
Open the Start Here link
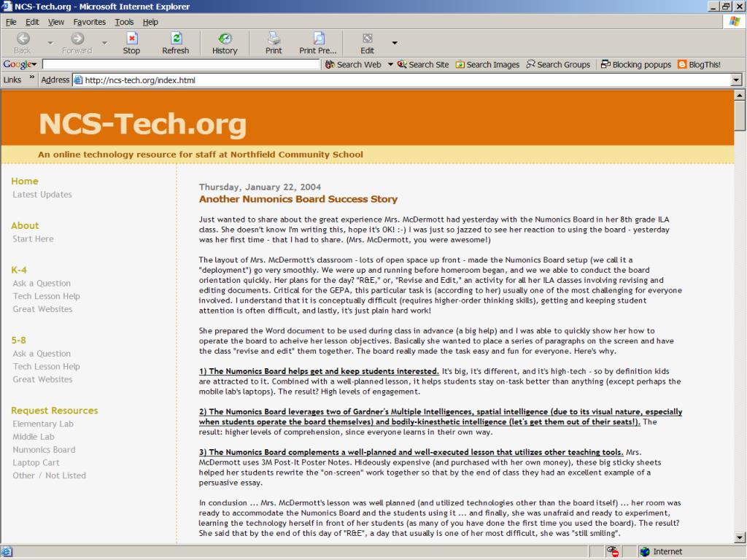(33, 239)
